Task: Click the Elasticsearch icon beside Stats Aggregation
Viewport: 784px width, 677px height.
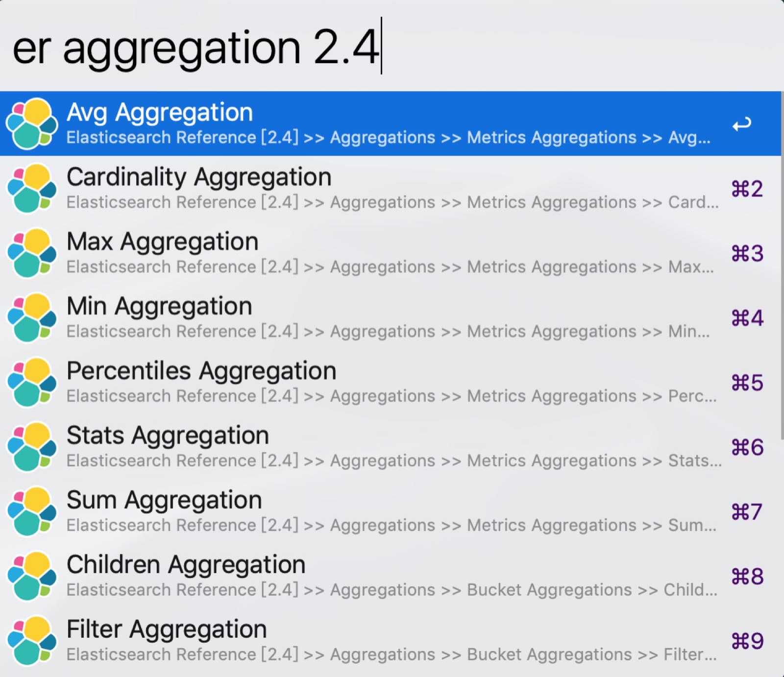Action: (32, 447)
